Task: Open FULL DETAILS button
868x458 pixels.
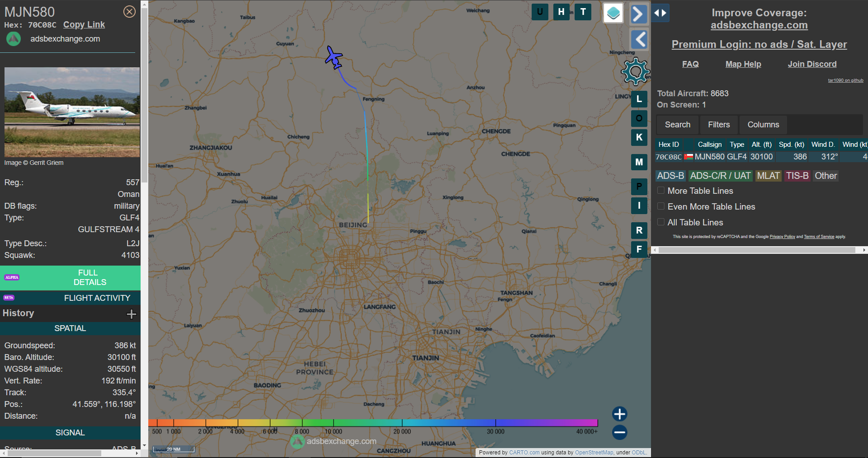Action: pyautogui.click(x=70, y=277)
